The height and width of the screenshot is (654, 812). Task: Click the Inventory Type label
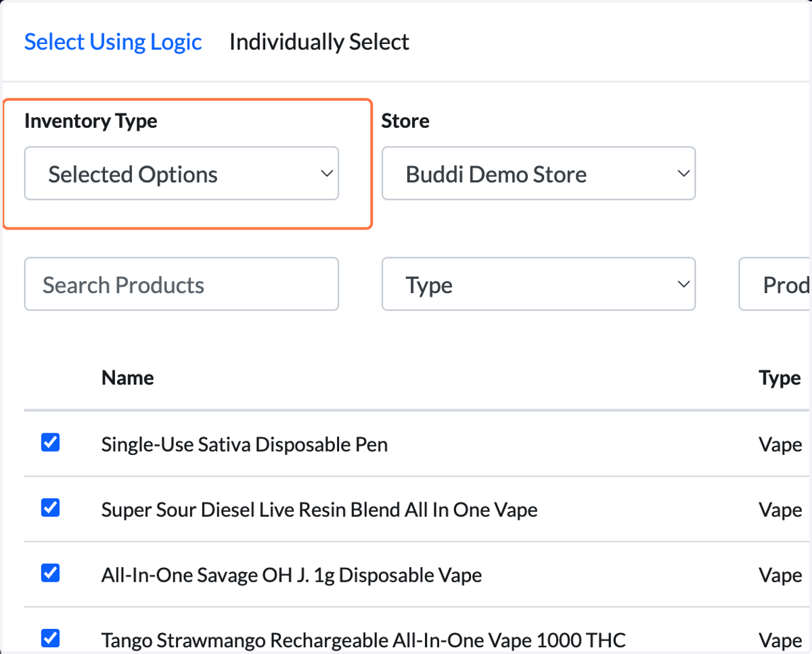(x=91, y=121)
